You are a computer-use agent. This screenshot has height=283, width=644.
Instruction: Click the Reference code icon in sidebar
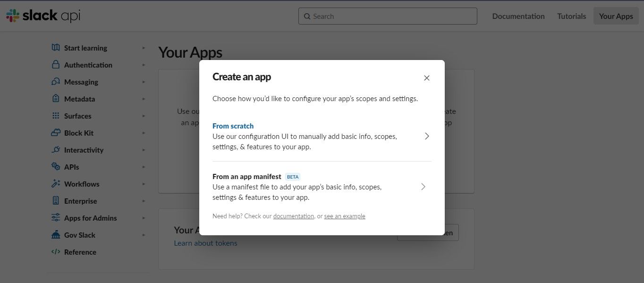(x=55, y=252)
